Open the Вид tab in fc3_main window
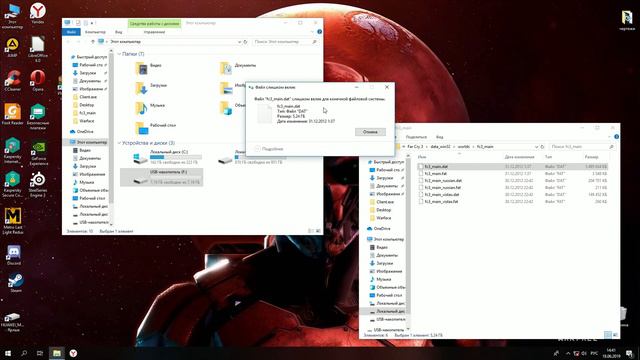 coord(439,137)
